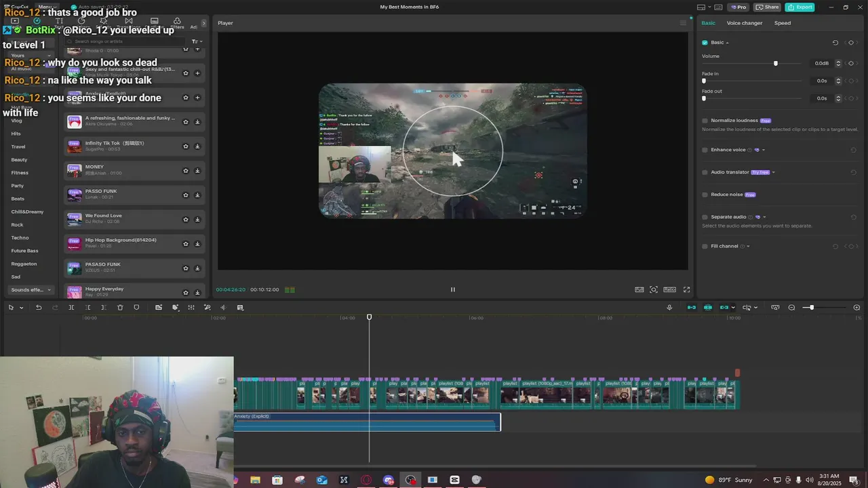Screen dimensions: 868x488
Task: Open the linkage options dropdown arrow
Action: [x=733, y=308]
